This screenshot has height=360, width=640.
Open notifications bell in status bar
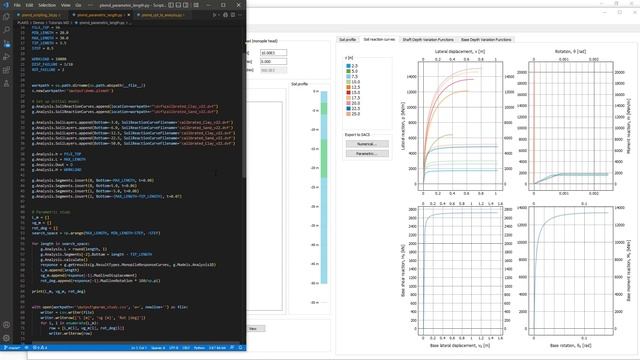tap(241, 348)
